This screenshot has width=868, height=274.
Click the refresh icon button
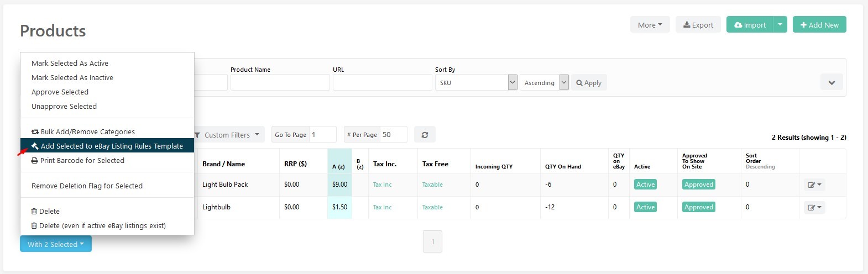click(x=425, y=135)
